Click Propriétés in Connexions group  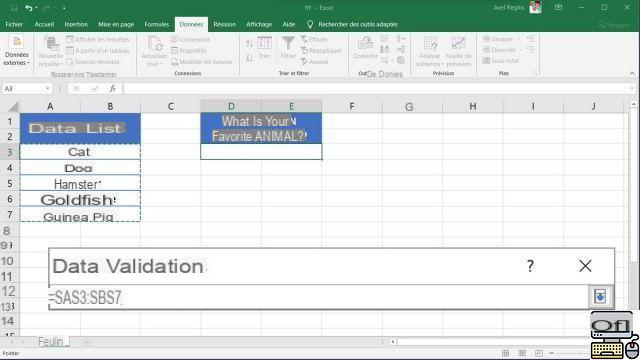point(189,51)
